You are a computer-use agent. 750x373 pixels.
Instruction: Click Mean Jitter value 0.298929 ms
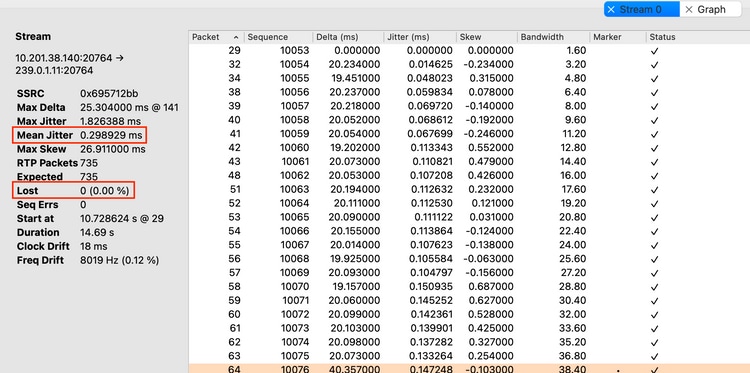coord(111,135)
